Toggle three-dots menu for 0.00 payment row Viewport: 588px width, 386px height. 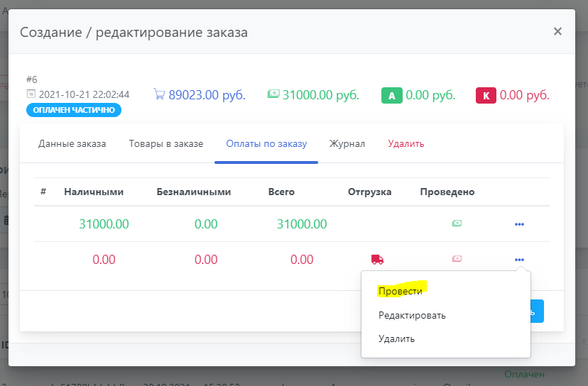(x=519, y=260)
